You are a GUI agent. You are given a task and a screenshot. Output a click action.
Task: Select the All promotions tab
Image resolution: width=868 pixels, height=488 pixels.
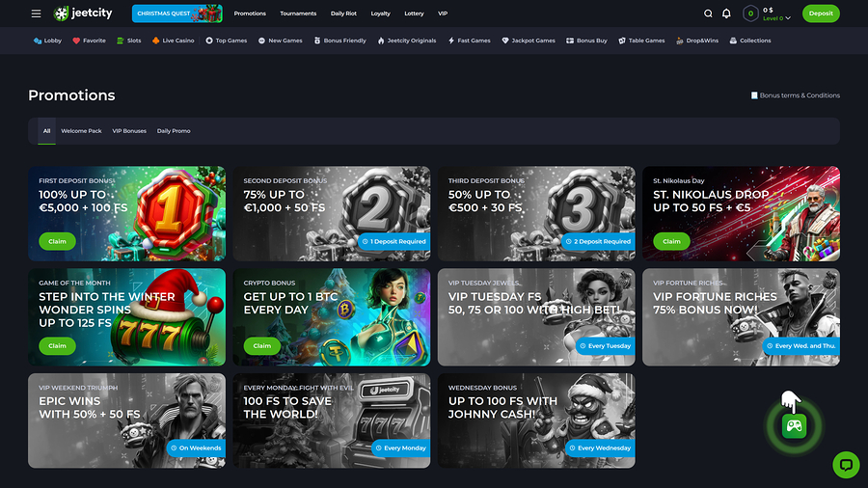pyautogui.click(x=46, y=131)
